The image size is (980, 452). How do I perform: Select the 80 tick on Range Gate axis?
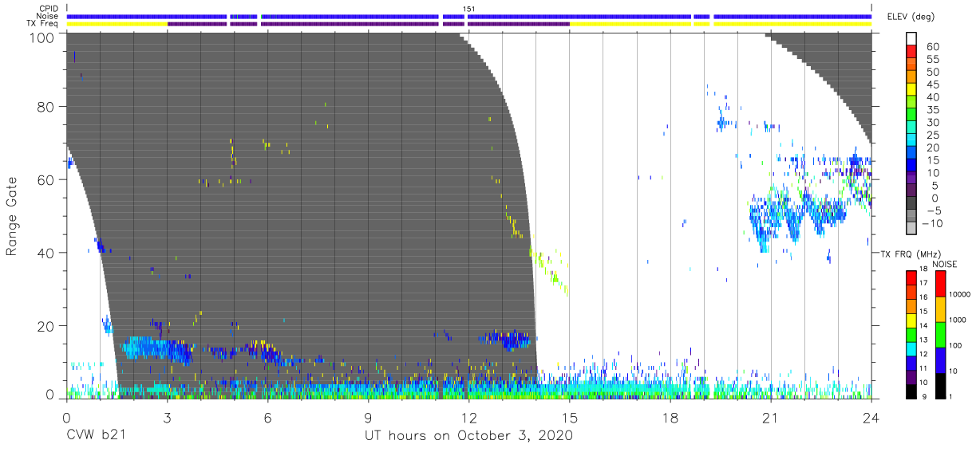point(47,106)
